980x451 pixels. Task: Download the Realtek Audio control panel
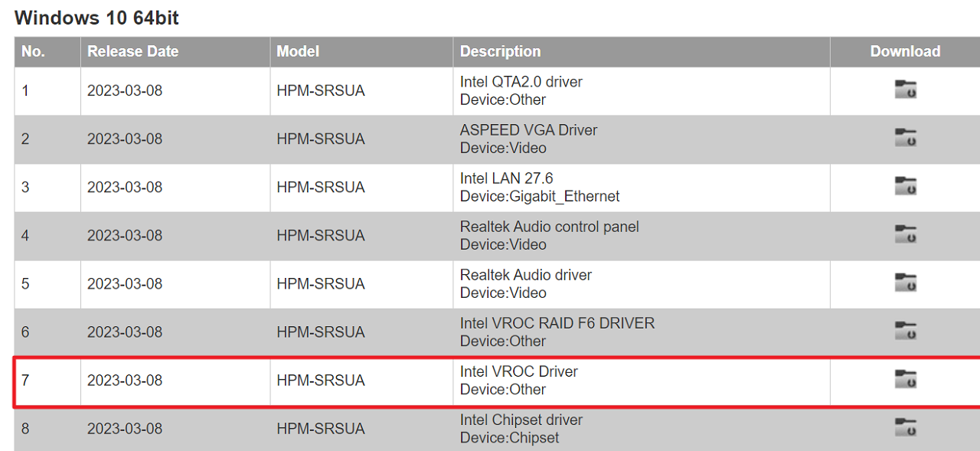coord(905,234)
